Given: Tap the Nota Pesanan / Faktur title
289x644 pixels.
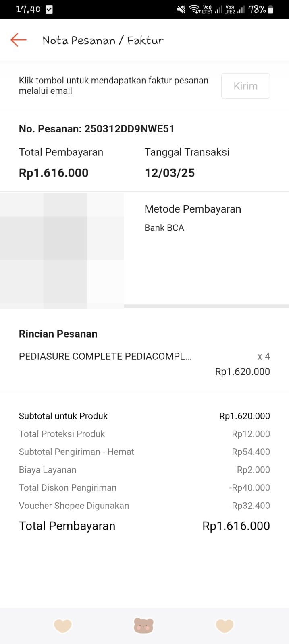Looking at the screenshot, I should 103,40.
